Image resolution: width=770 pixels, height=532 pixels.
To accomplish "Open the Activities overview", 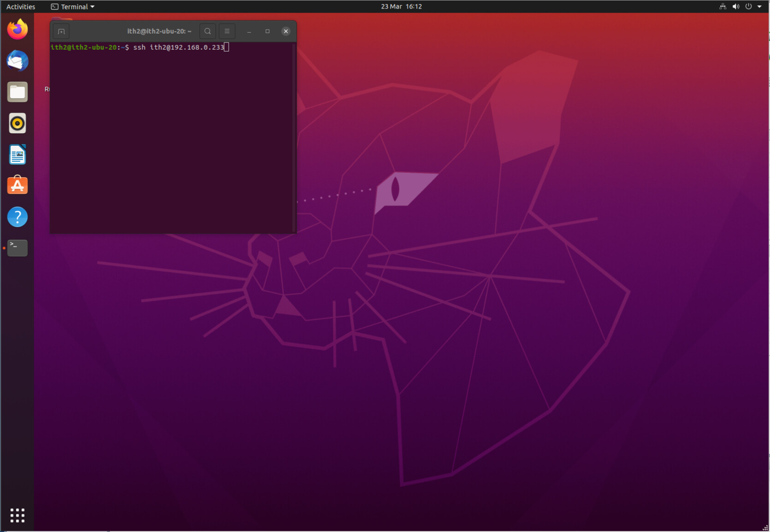I will (20, 7).
